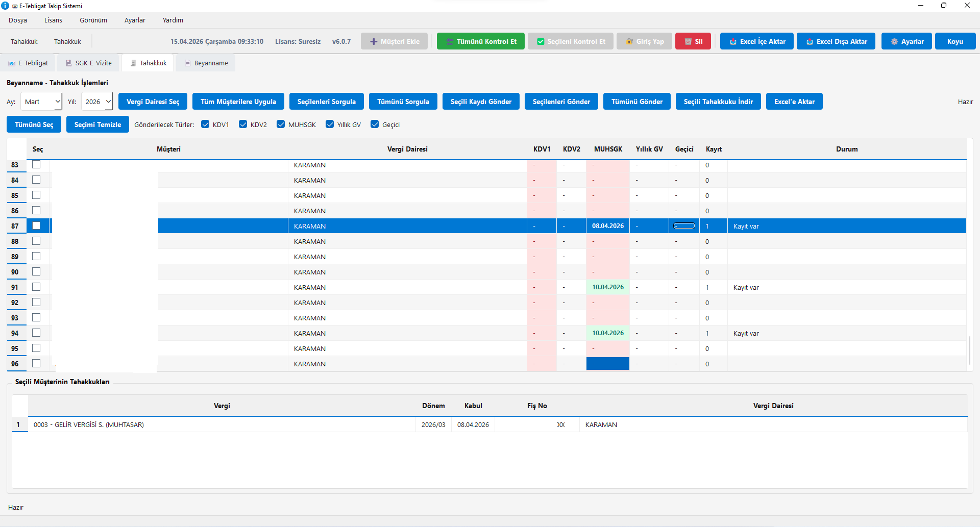This screenshot has height=527, width=980.
Task: Uncheck the KDV1 type checkbox
Action: click(205, 124)
